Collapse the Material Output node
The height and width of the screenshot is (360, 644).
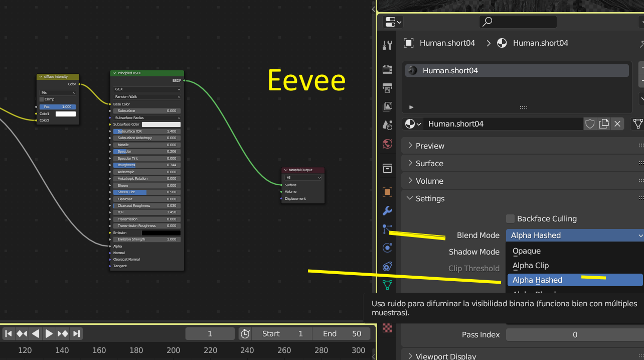(x=285, y=170)
